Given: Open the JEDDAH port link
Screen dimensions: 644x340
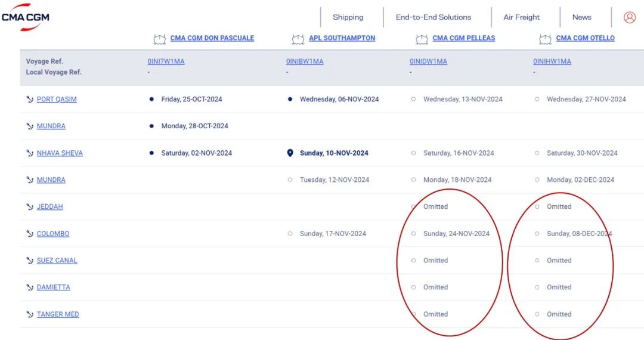Looking at the screenshot, I should tap(49, 207).
